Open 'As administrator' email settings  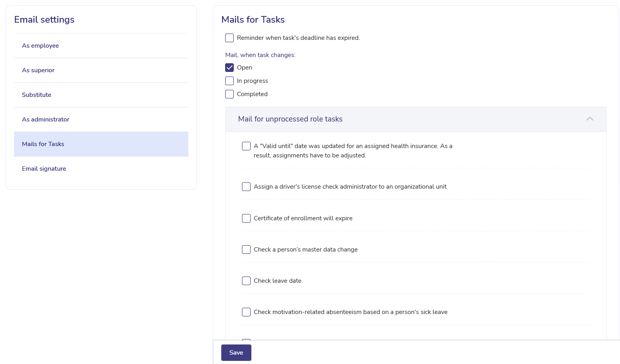coord(46,120)
